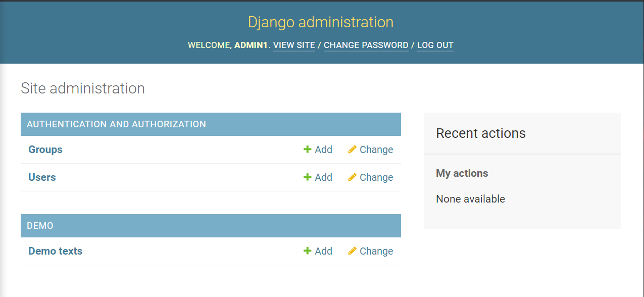
Task: Click the Change link for Demo texts
Action: pyautogui.click(x=376, y=251)
